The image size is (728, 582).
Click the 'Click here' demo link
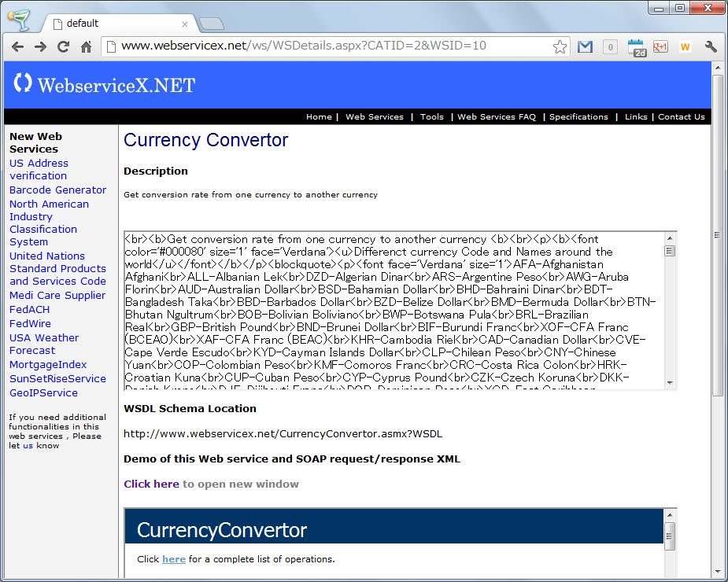[x=151, y=484]
